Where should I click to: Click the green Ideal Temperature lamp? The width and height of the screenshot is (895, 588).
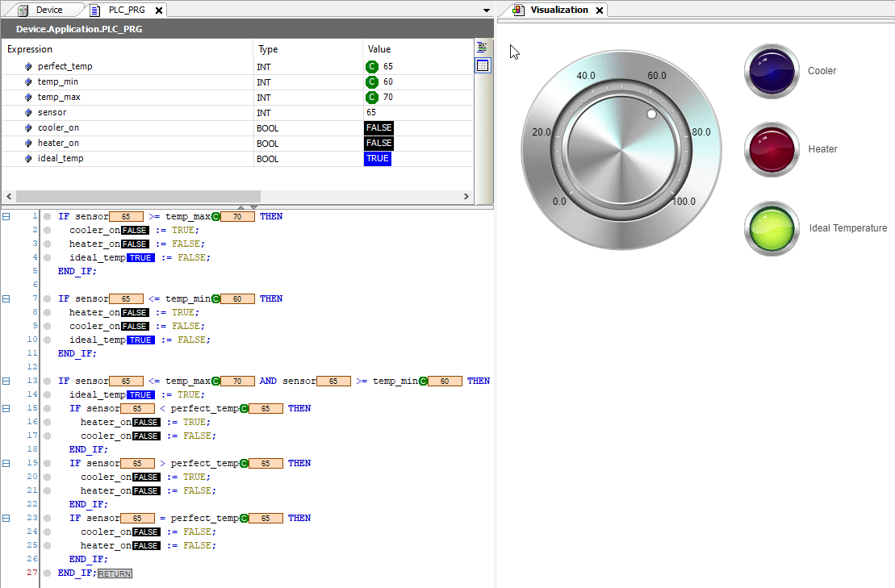pyautogui.click(x=772, y=228)
